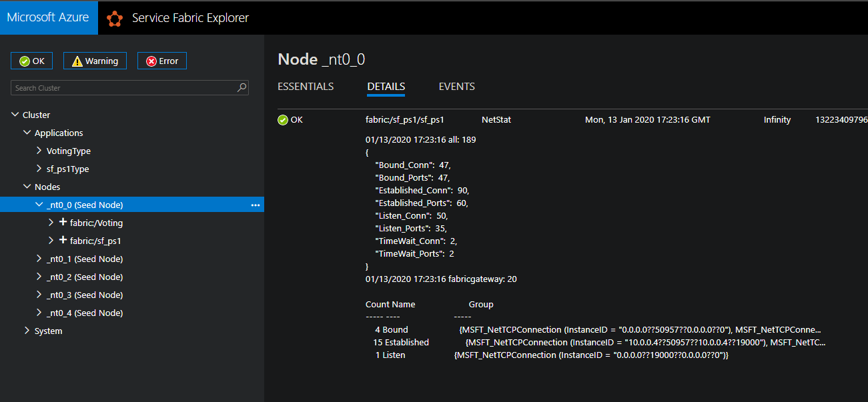Open the EVENTS tab
Screen dimensions: 868x402
pyautogui.click(x=457, y=87)
